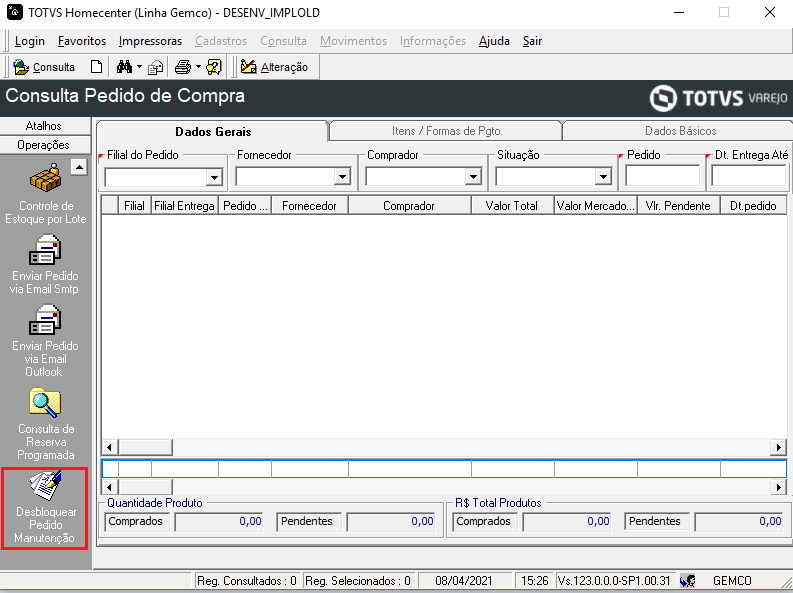This screenshot has width=793, height=593.
Task: Click GEMCO label in status bar
Action: (x=732, y=581)
